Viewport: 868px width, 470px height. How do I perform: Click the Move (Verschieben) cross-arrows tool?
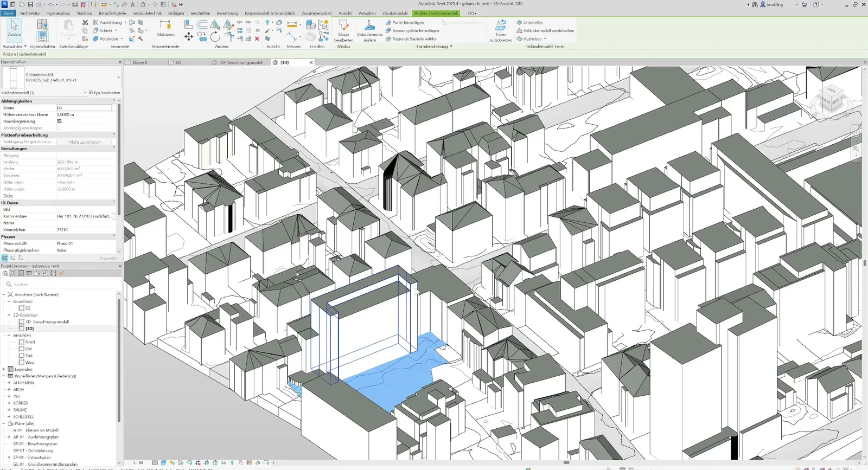pyautogui.click(x=188, y=36)
